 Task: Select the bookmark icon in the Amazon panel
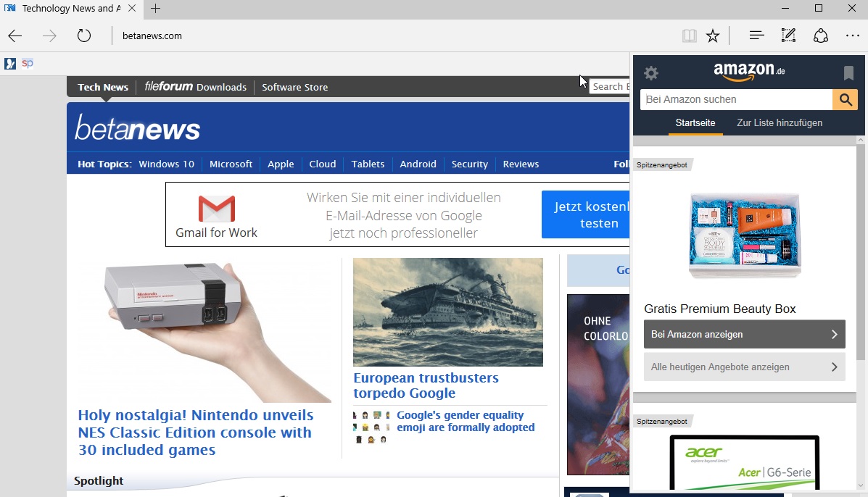coord(847,72)
